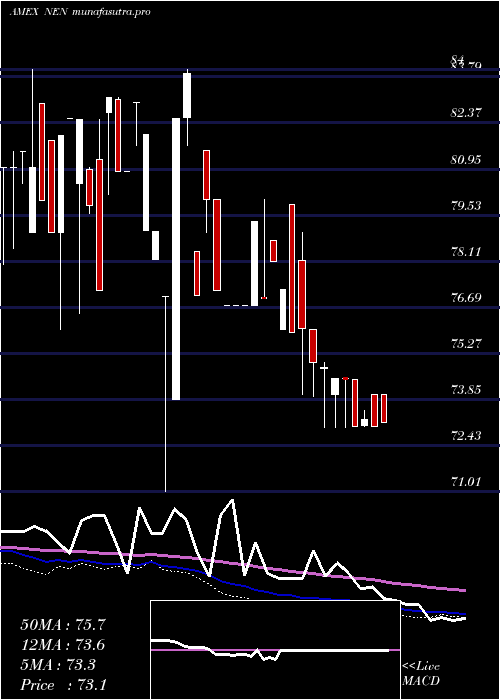The width and height of the screenshot is (500, 700).
Task: Click inside the MACD inset panel
Action: 275,650
